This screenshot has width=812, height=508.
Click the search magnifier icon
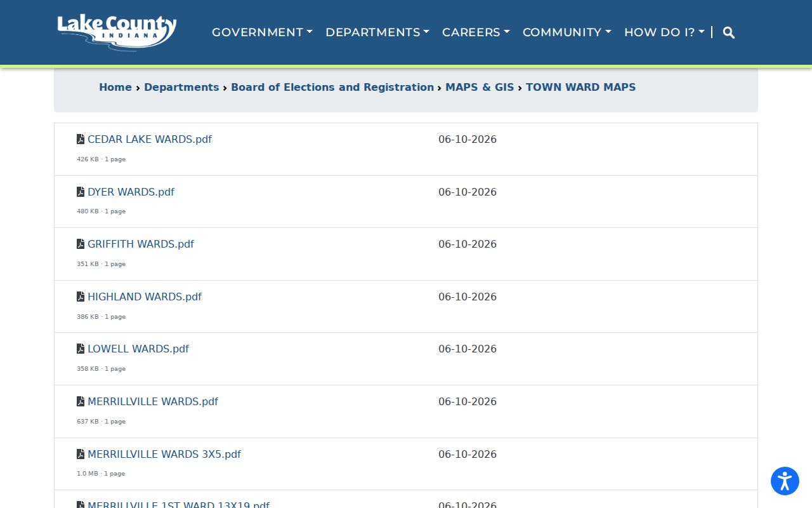(729, 32)
